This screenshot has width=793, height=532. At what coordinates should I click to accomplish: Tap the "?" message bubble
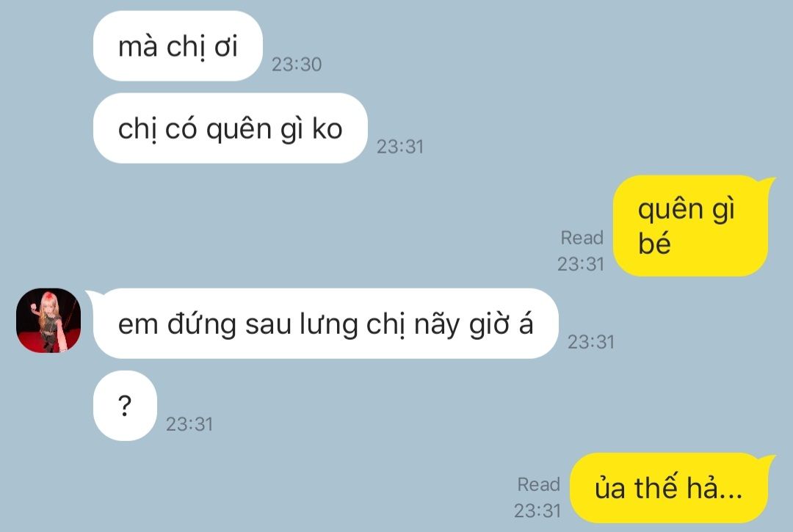[x=125, y=406]
